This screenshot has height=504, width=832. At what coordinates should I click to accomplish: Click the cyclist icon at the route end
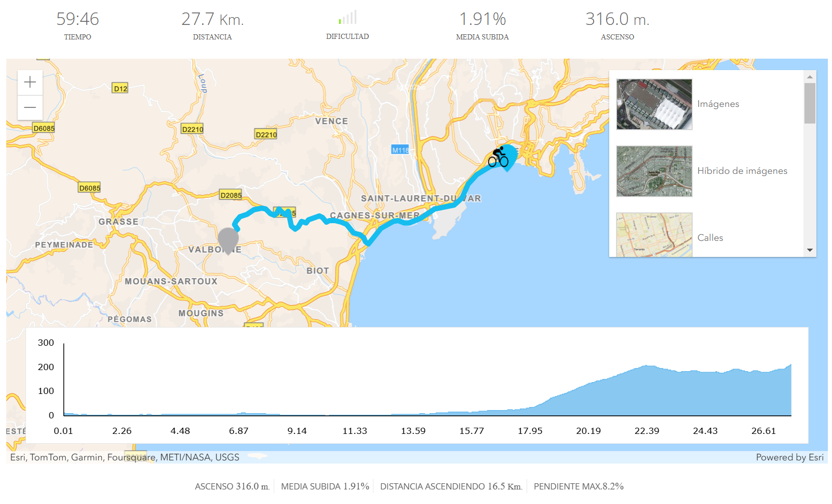pos(499,156)
